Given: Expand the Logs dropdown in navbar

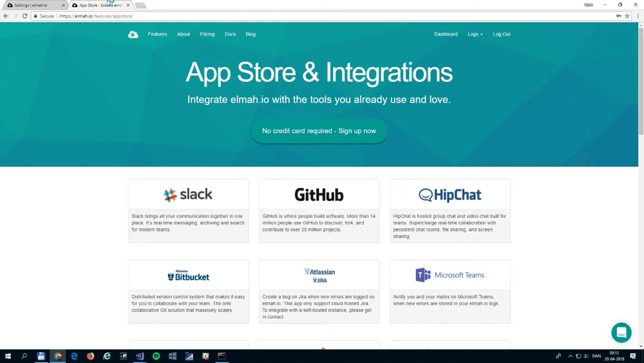Looking at the screenshot, I should point(475,35).
